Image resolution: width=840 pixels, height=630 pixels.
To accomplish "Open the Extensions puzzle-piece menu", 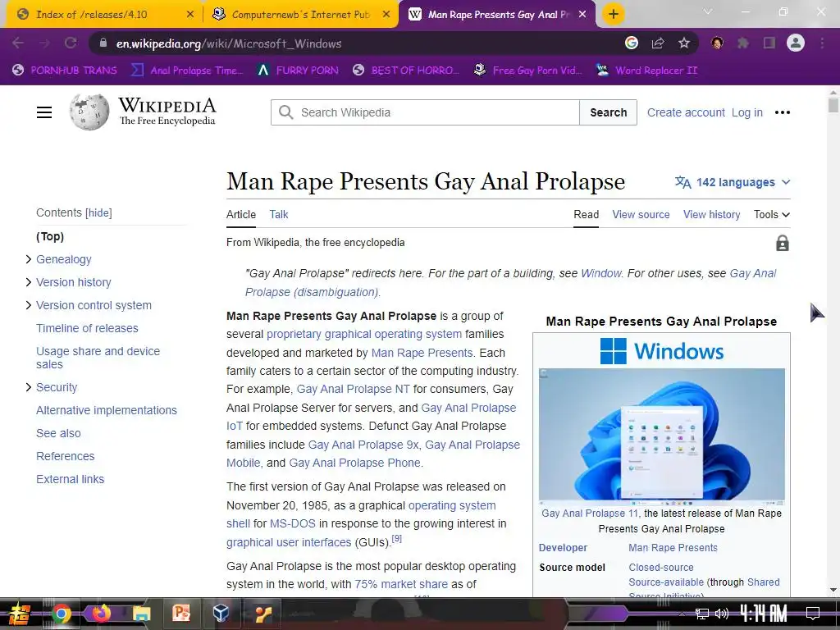I will click(742, 43).
